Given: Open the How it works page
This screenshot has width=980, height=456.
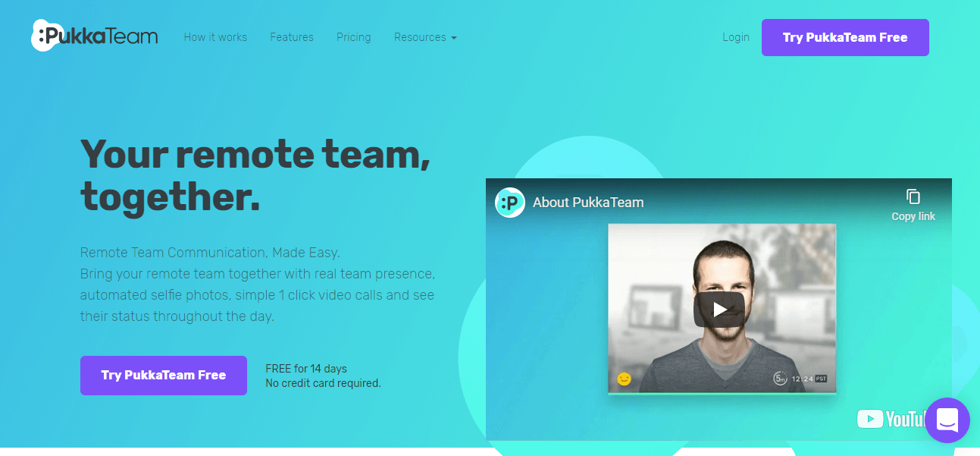Looking at the screenshot, I should (x=215, y=37).
